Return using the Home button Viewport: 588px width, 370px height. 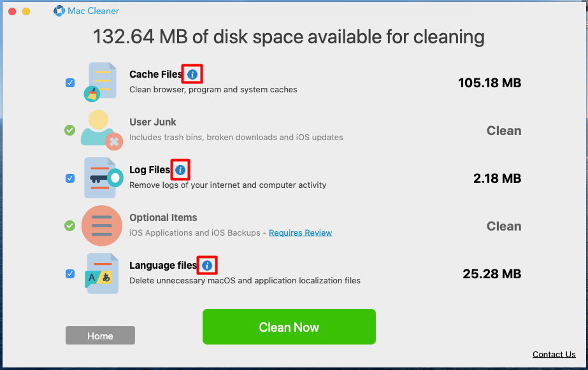[x=100, y=335]
